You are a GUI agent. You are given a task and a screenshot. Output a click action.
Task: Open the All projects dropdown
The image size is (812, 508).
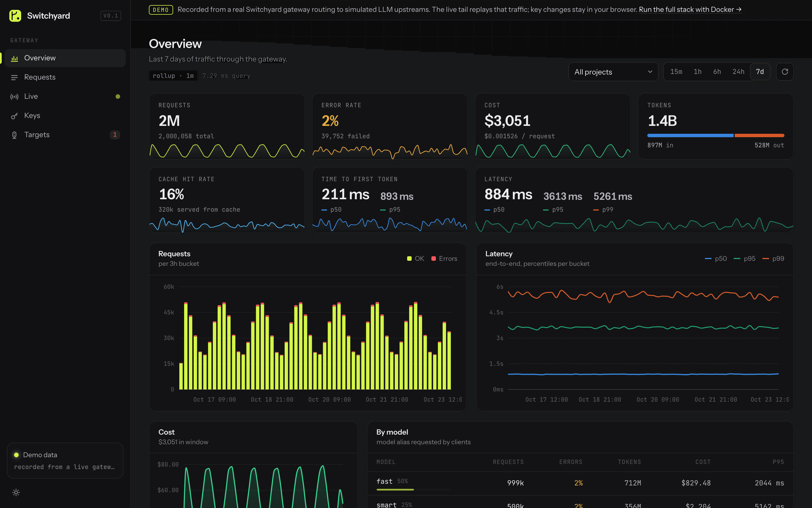tap(613, 72)
